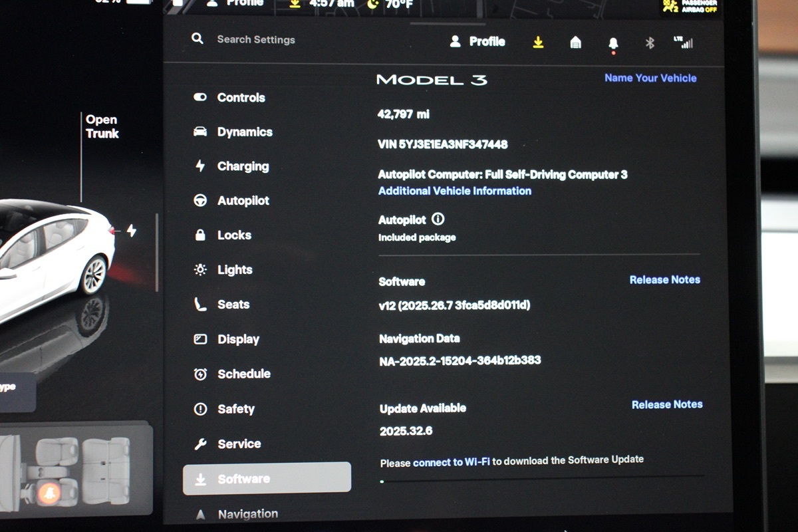
Task: Click the search magnifier icon
Action: pos(197,39)
